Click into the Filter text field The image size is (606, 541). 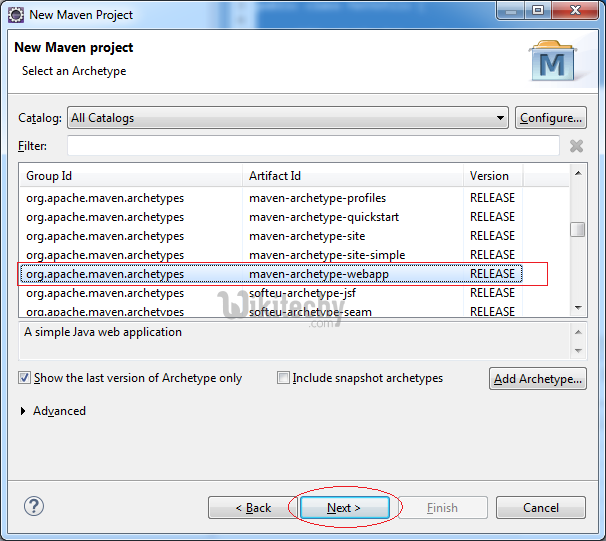pos(313,146)
